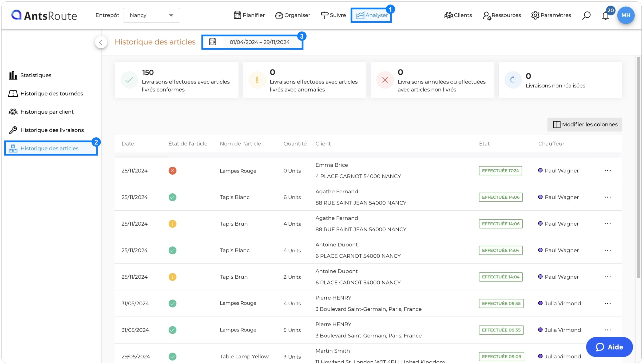This screenshot has height=364, width=643.
Task: Click EFFECTUÉE 17:24 status badge
Action: (x=500, y=171)
